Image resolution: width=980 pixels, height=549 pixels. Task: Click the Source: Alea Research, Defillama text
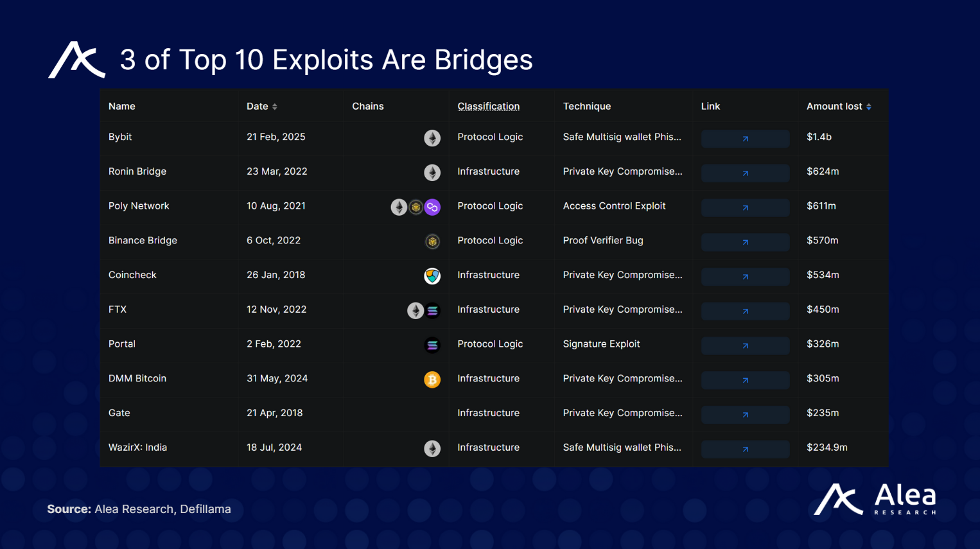(x=139, y=509)
